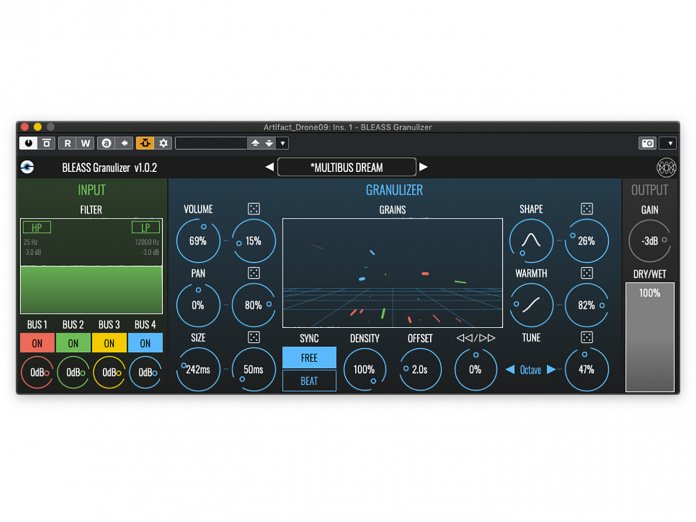Image resolution: width=696 pixels, height=522 pixels.
Task: Click the HP filter button
Action: pos(37,227)
